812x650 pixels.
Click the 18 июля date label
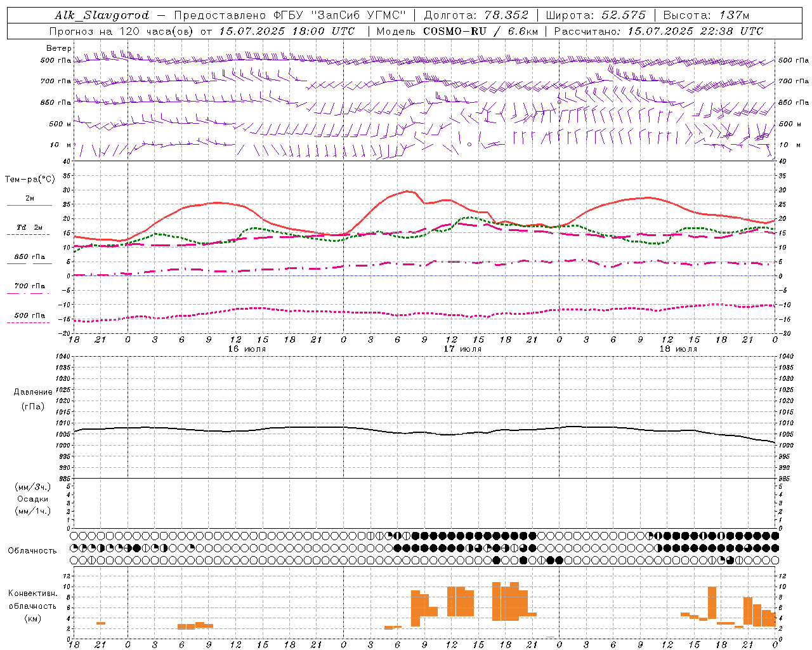(678, 349)
